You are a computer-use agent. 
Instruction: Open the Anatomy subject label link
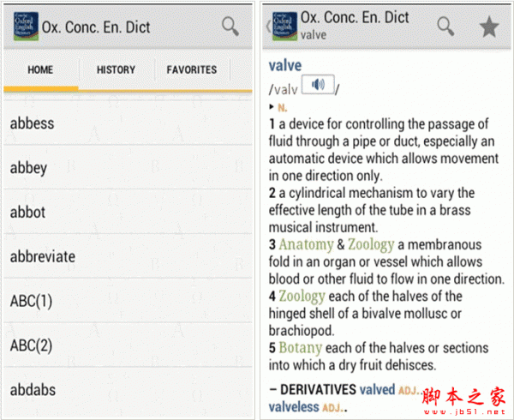pyautogui.click(x=306, y=244)
